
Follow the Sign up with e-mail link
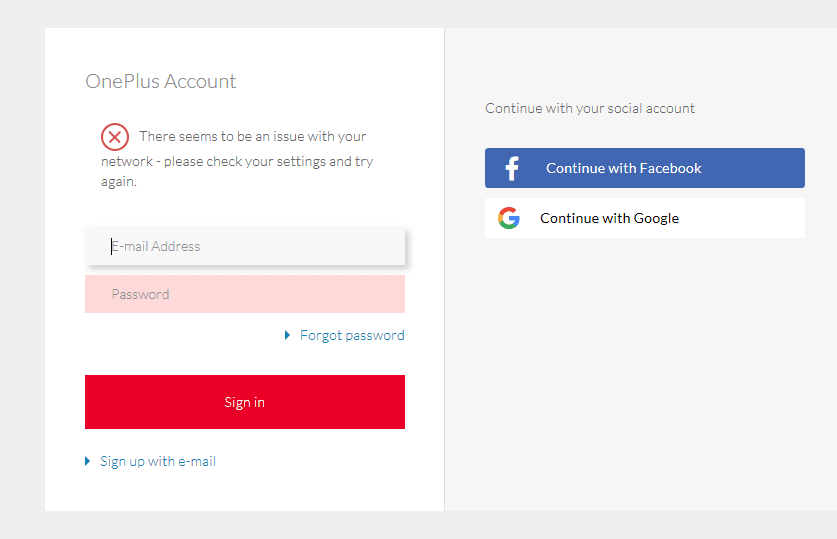coord(158,461)
